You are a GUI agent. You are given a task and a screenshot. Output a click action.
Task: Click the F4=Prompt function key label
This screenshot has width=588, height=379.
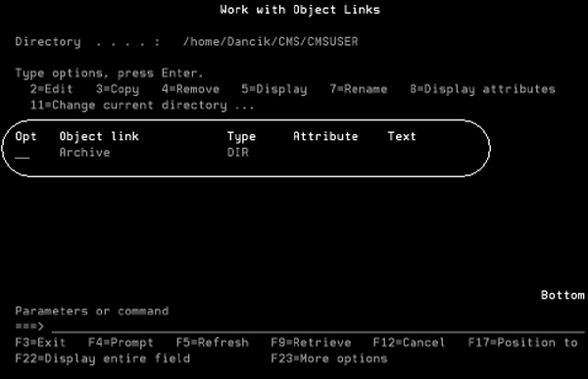click(121, 343)
